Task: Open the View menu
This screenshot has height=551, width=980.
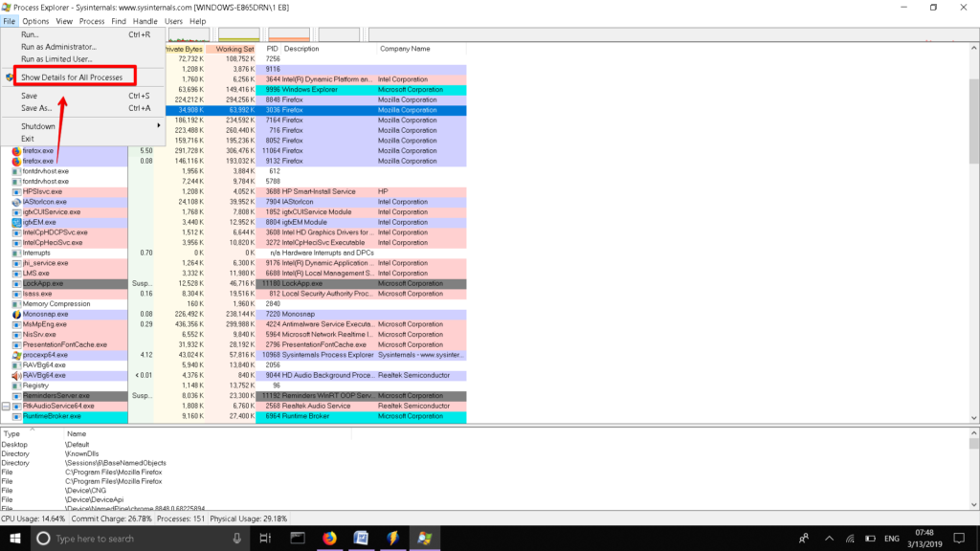Action: [64, 21]
